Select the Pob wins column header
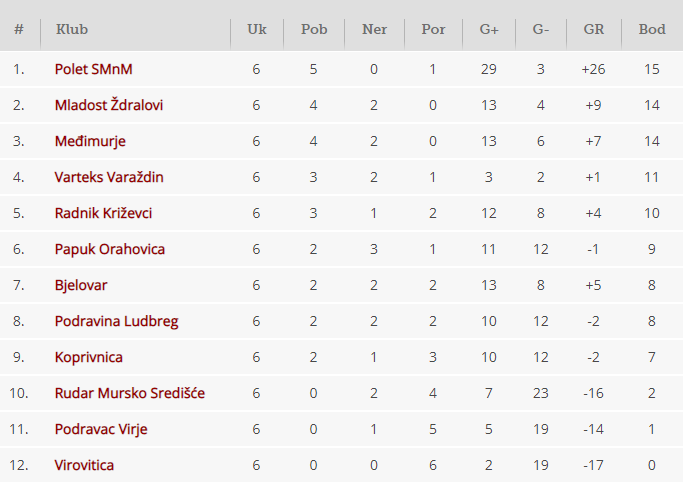 pos(314,29)
